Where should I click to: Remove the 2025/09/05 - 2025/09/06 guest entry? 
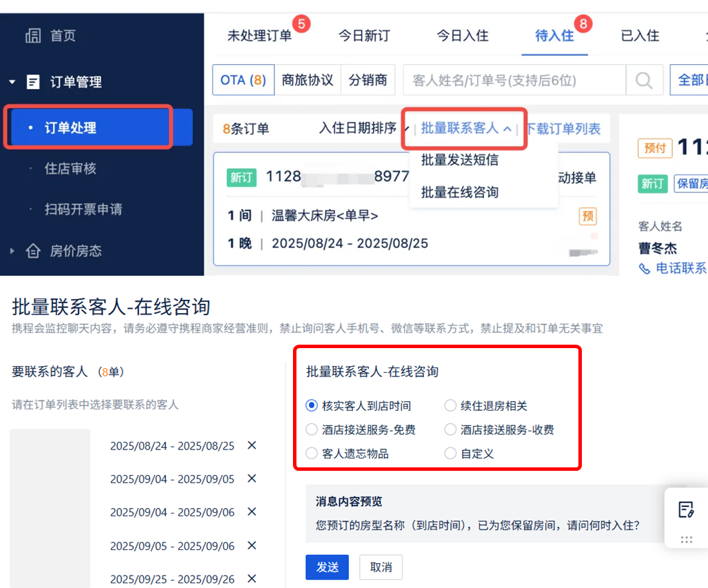point(252,545)
